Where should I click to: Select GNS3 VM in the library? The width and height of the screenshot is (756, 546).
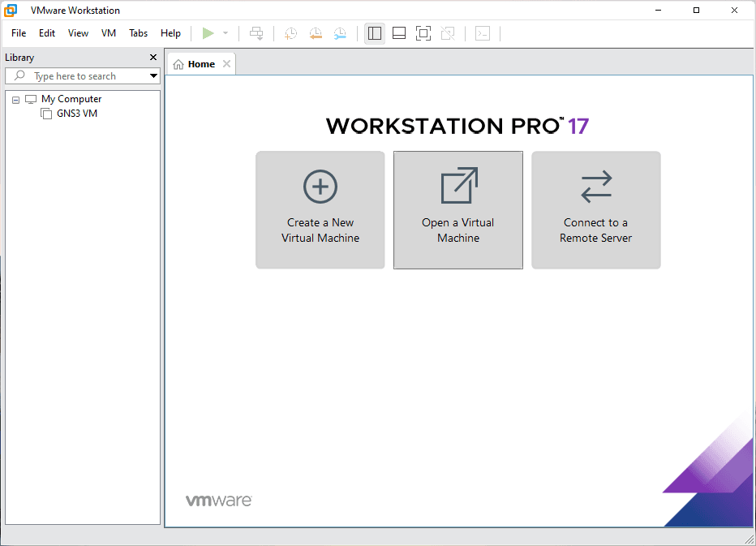[x=76, y=114]
